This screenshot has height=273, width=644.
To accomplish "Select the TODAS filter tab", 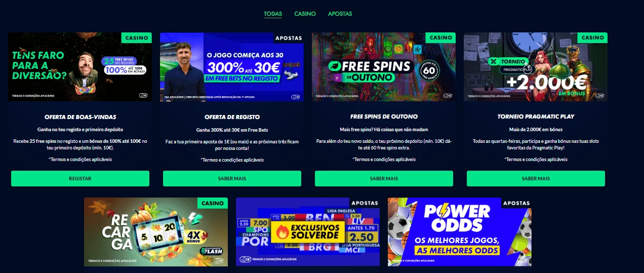I will pyautogui.click(x=273, y=14).
